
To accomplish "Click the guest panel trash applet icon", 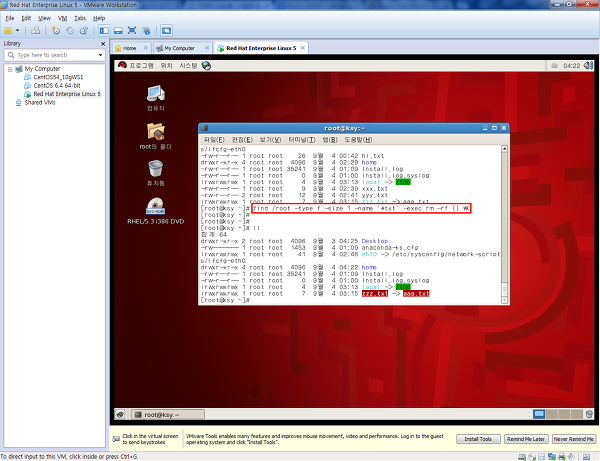I will point(589,414).
